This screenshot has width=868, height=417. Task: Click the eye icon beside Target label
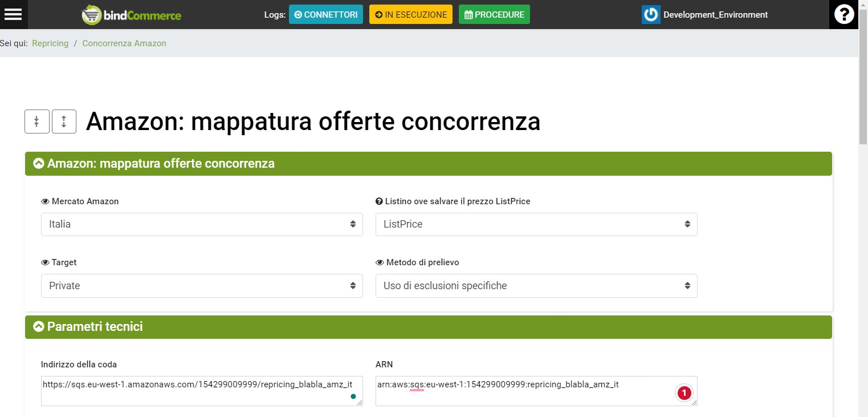pyautogui.click(x=45, y=262)
